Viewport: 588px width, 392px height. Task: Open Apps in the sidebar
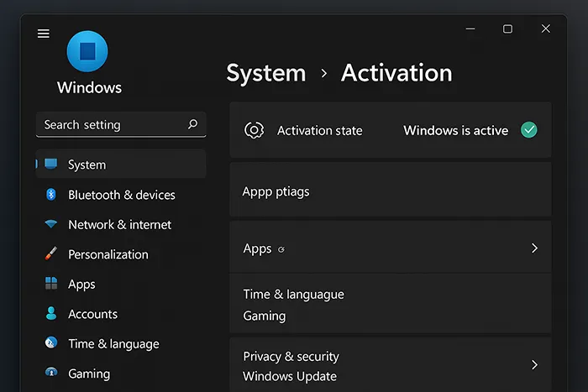[81, 285]
